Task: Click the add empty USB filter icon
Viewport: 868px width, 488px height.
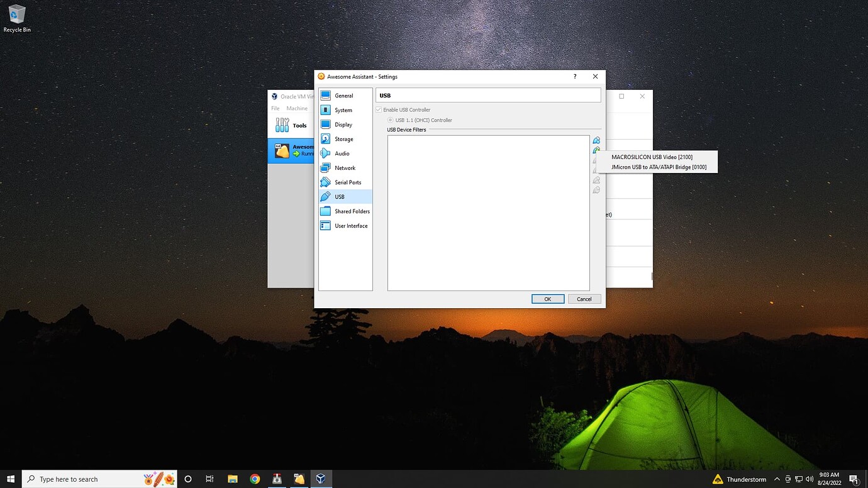Action: pyautogui.click(x=596, y=140)
